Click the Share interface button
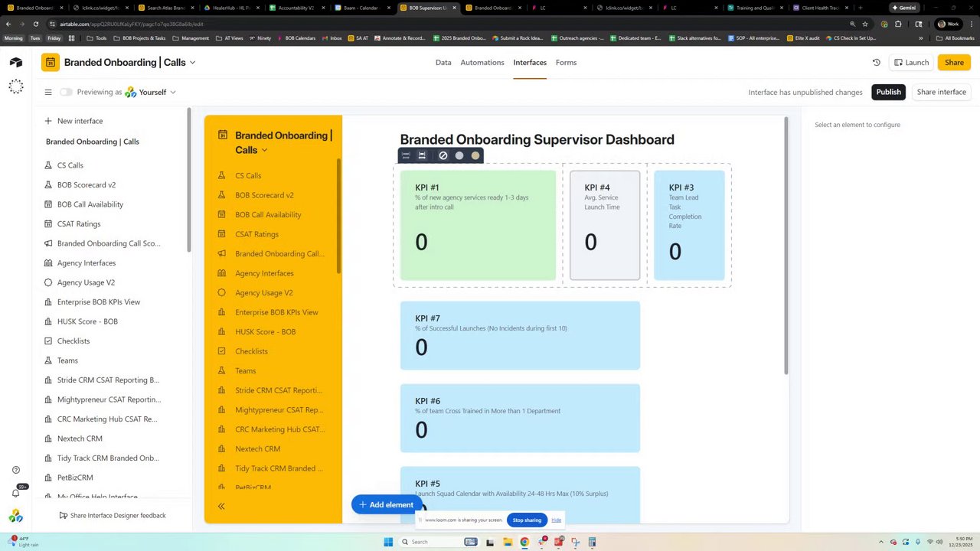Viewport: 980px width, 551px height. click(942, 92)
